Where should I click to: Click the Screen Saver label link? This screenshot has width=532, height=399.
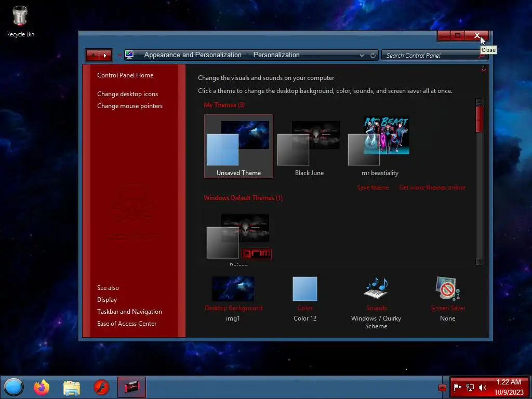coord(448,308)
